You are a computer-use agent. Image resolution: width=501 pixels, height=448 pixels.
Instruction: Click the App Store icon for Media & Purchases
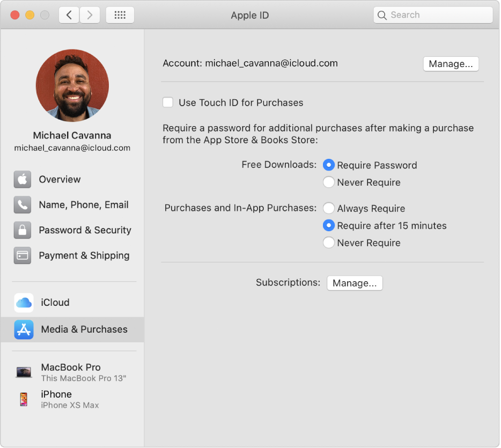24,329
